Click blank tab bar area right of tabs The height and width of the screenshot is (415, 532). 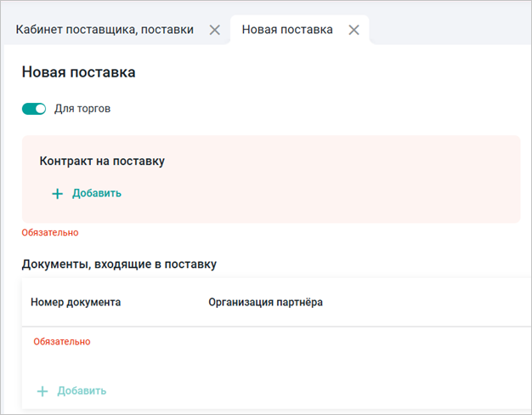coord(450,30)
